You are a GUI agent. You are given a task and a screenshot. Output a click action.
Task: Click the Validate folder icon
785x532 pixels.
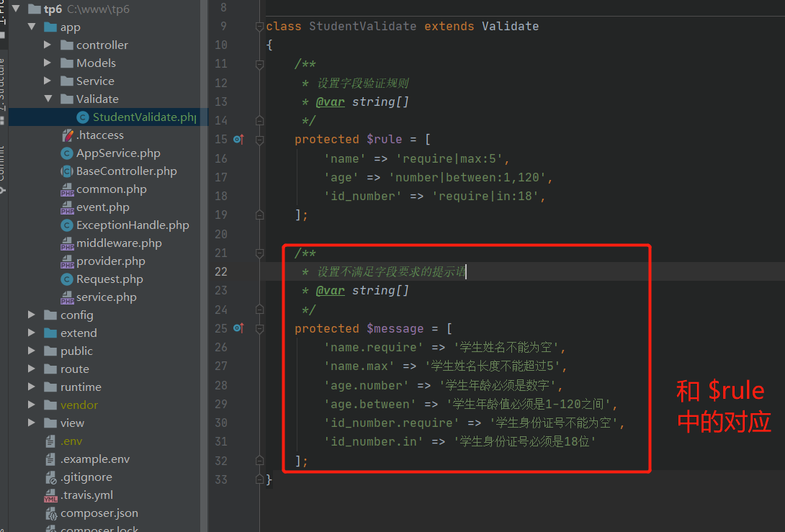(x=67, y=99)
